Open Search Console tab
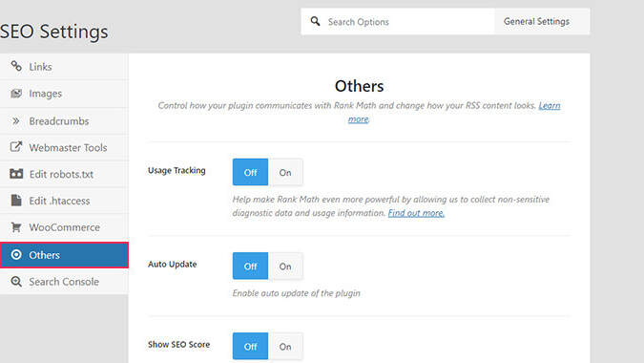This screenshot has width=644, height=363. pos(64,282)
